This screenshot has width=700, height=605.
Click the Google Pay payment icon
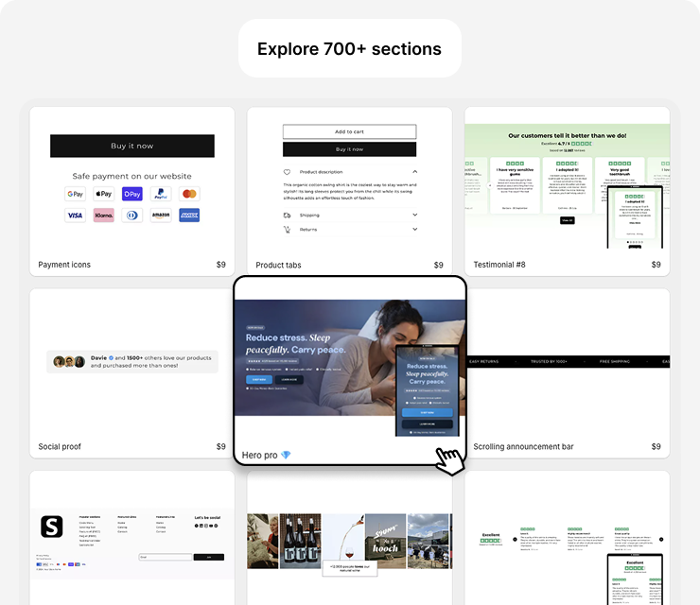[75, 194]
